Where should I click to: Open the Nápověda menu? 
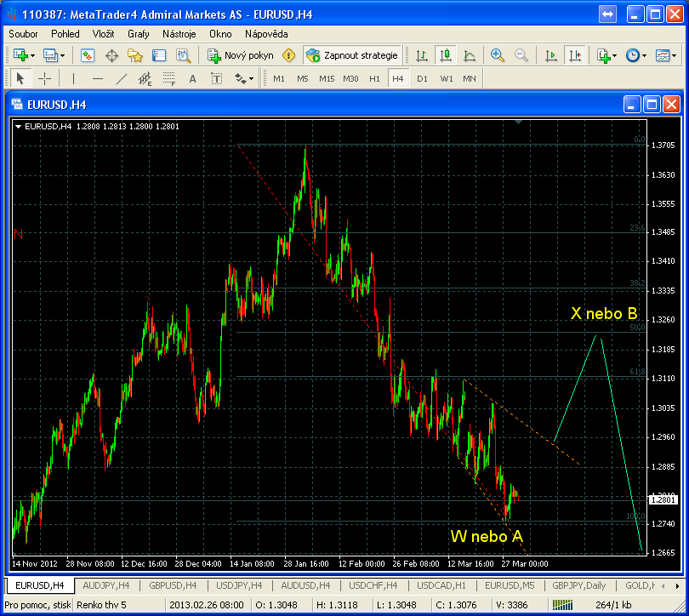266,34
